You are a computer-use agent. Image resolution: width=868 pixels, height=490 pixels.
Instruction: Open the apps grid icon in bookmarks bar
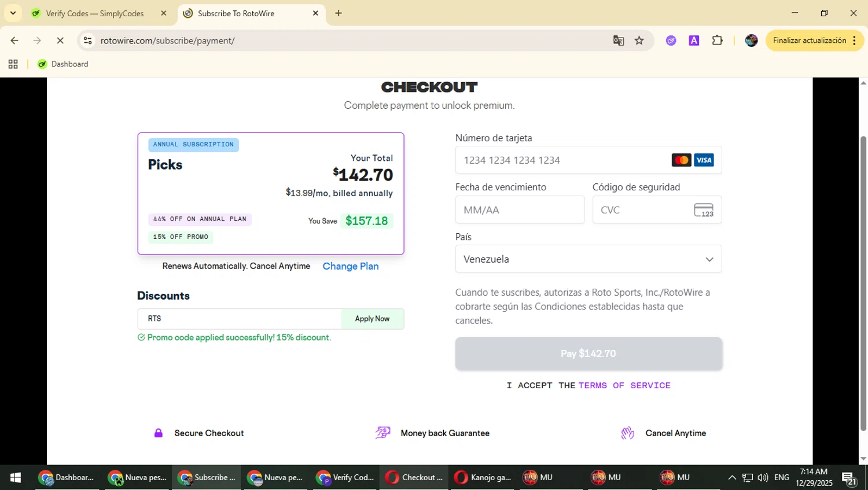(x=13, y=64)
